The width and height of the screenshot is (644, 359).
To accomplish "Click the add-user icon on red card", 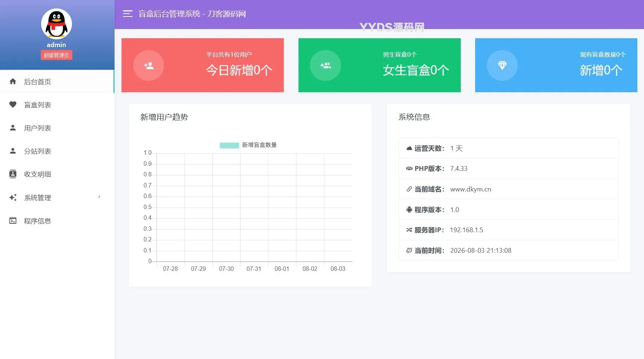I will (149, 65).
